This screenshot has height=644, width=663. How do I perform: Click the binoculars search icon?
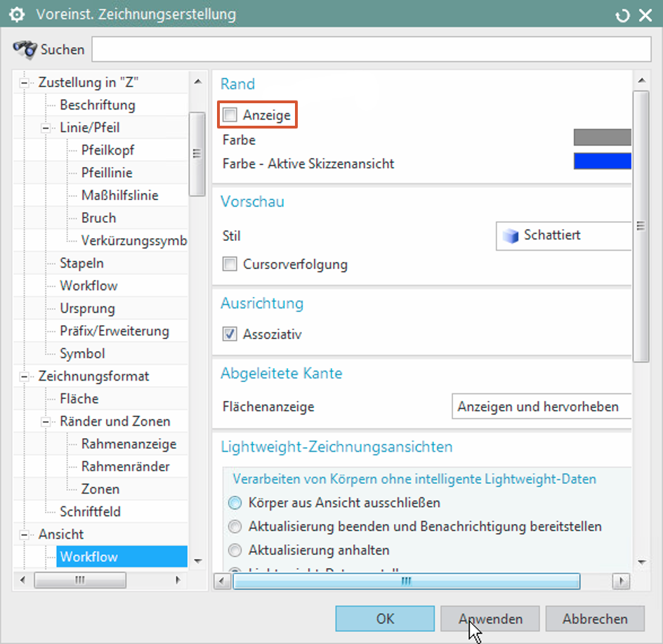[x=25, y=49]
